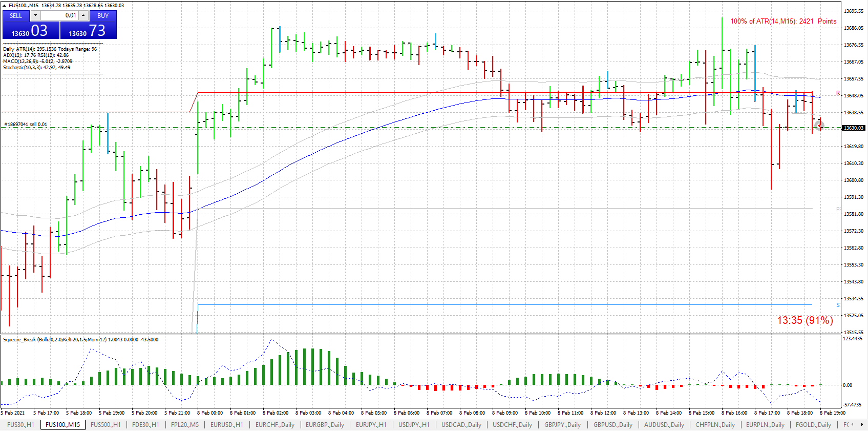Open the EURCHF,Daily chart tab
868x431 pixels.
pyautogui.click(x=275, y=425)
